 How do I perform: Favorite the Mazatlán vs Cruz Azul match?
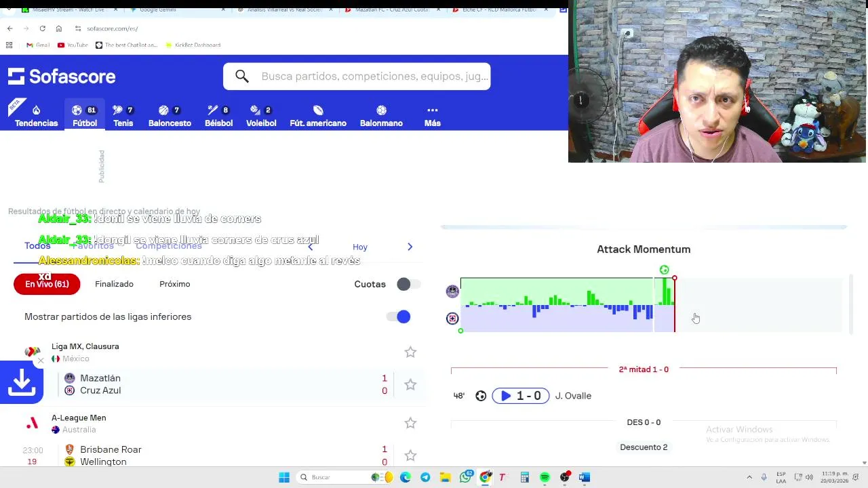click(410, 384)
